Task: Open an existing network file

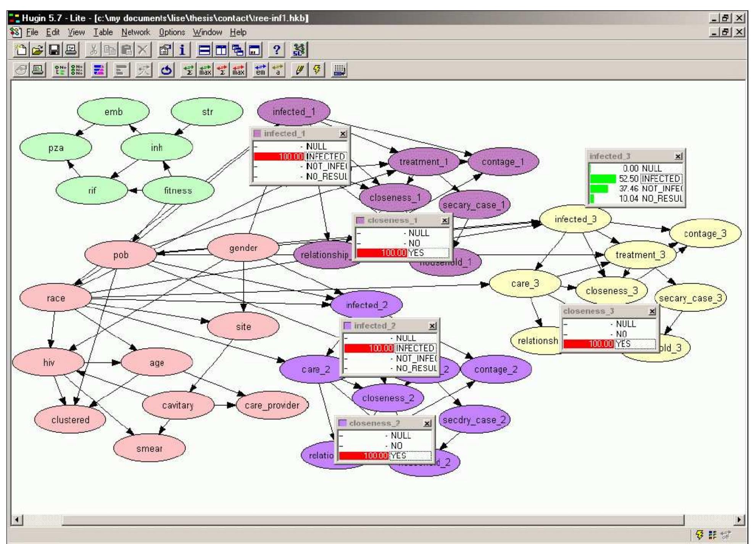Action: click(x=37, y=50)
